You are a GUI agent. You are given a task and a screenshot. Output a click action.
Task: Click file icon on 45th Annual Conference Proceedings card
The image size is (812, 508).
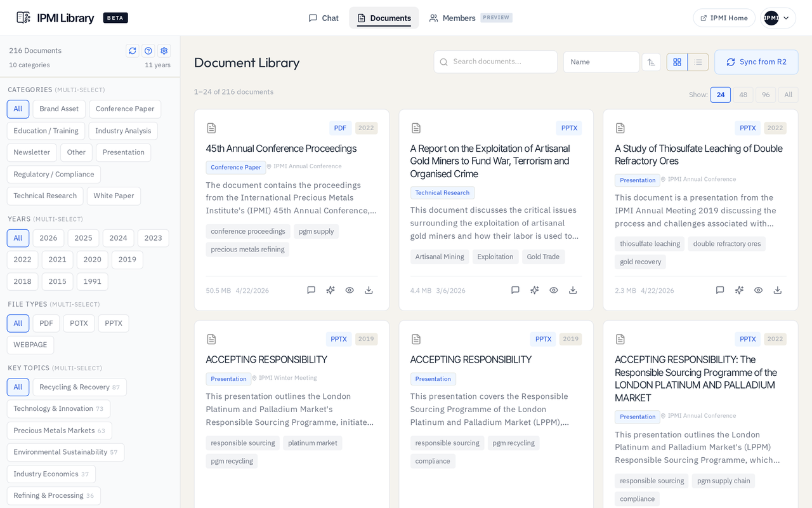click(211, 128)
